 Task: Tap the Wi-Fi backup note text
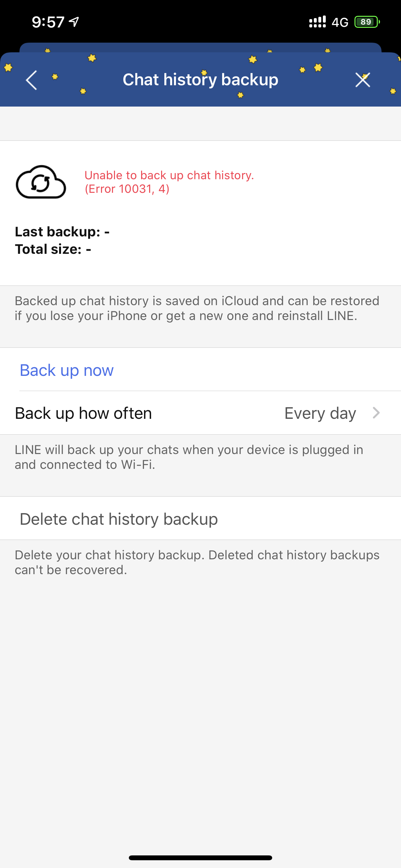pyautogui.click(x=189, y=457)
